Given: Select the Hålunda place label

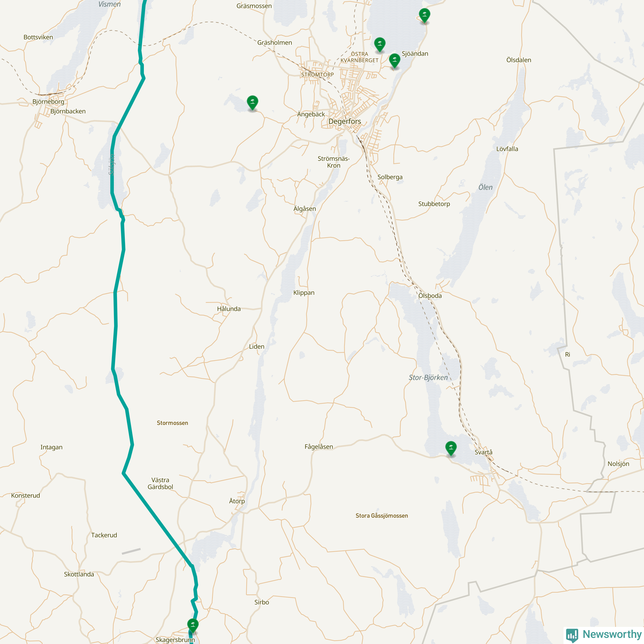Looking at the screenshot, I should 229,309.
